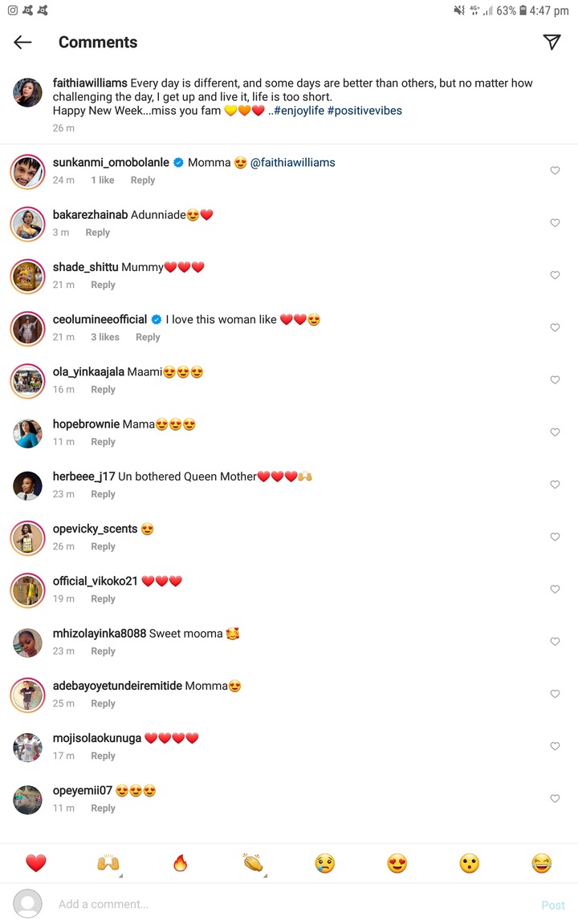Viewport: 578px width, 924px height.
Task: Open the #positivevibes hashtag
Action: 364,111
